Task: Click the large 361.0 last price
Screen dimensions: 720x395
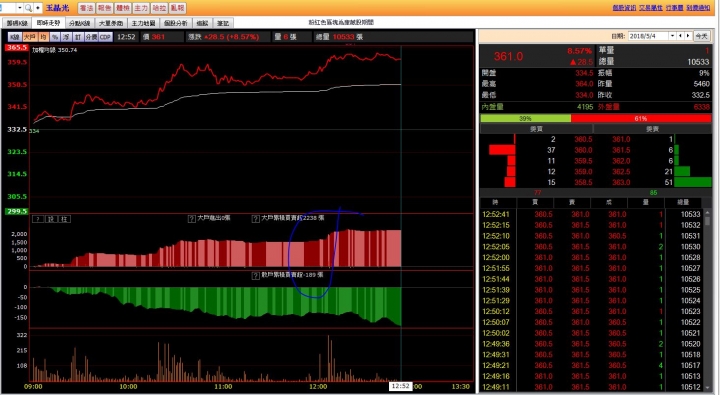Action: click(x=508, y=56)
